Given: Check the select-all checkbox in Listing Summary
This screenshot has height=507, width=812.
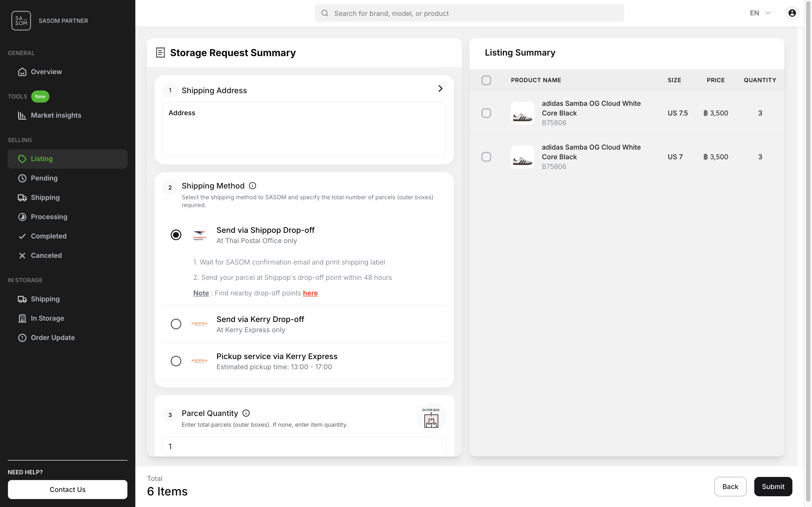Looking at the screenshot, I should click(487, 80).
